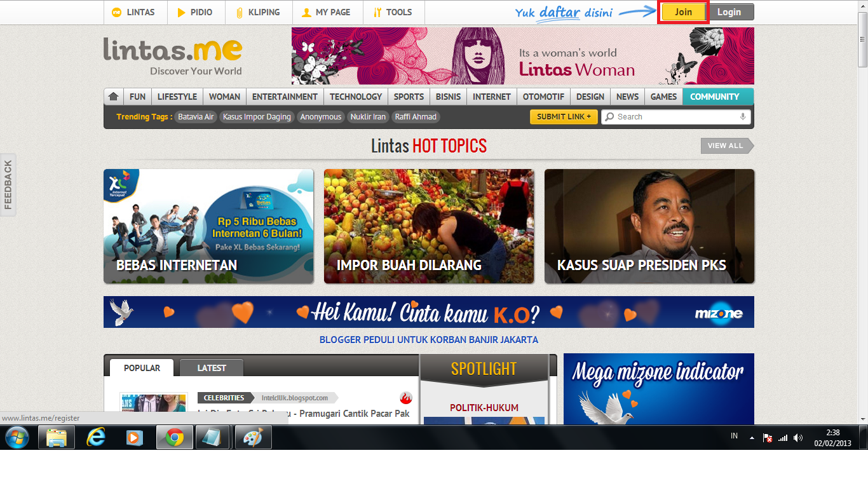The width and height of the screenshot is (868, 488).
Task: Go to the BISNIS category
Action: pyautogui.click(x=449, y=97)
